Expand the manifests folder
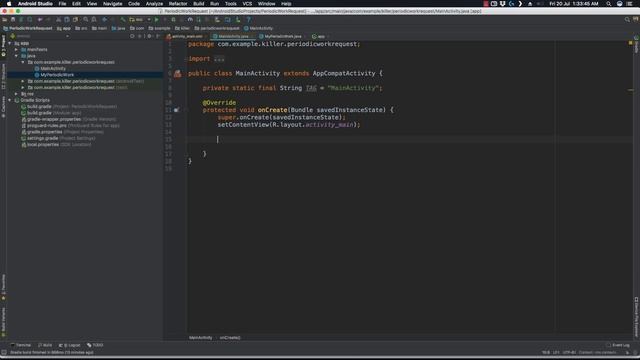This screenshot has height=360, width=640. pyautogui.click(x=16, y=49)
